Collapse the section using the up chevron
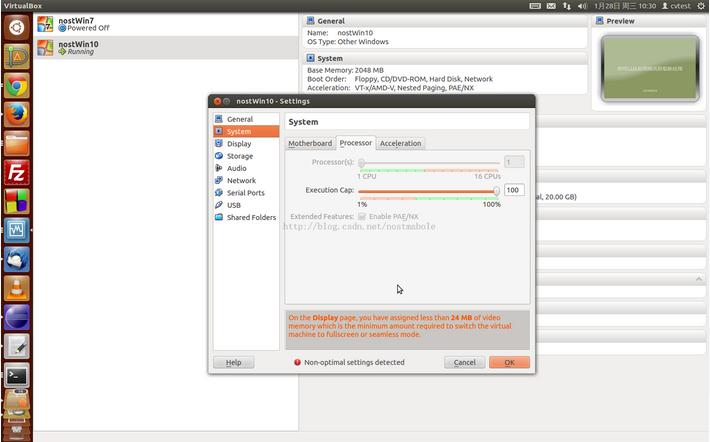 (699, 279)
